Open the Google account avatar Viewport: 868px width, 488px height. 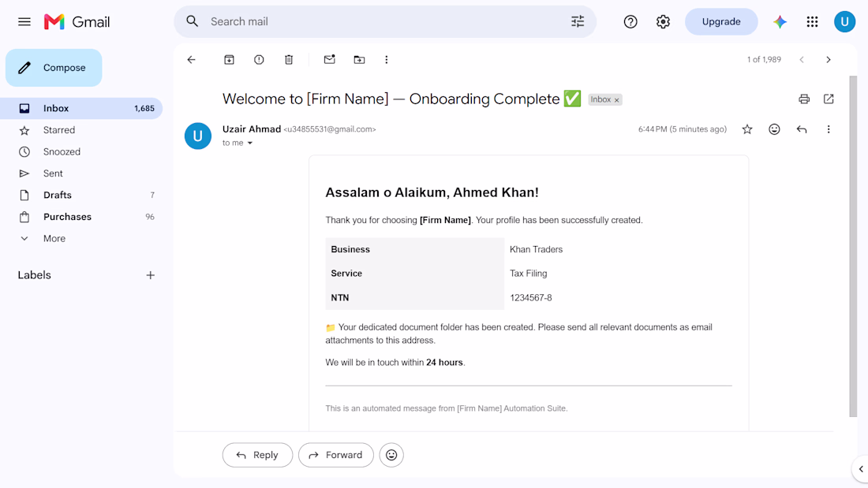(844, 21)
